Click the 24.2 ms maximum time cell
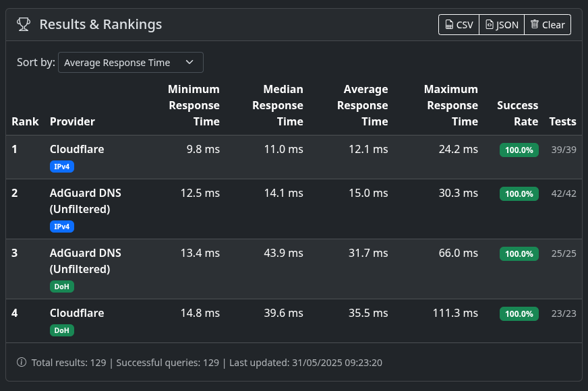 click(x=459, y=149)
